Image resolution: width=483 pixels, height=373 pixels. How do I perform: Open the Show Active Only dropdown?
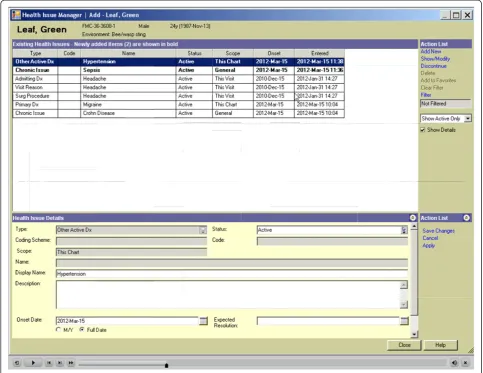click(468, 119)
